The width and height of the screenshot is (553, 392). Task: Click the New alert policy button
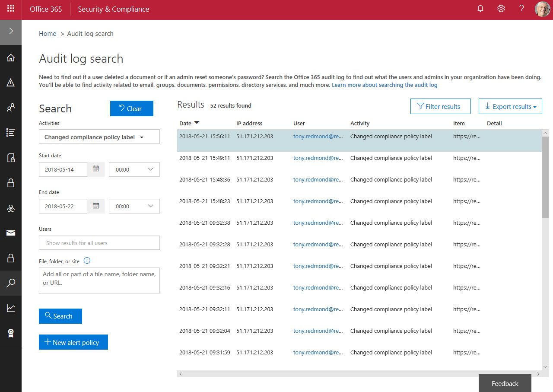click(x=73, y=342)
